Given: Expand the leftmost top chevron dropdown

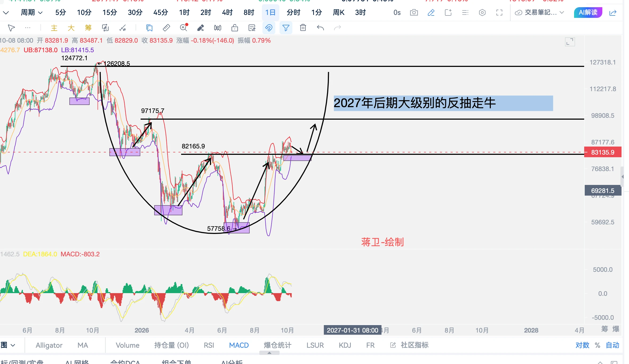Looking at the screenshot, I should pos(6,13).
